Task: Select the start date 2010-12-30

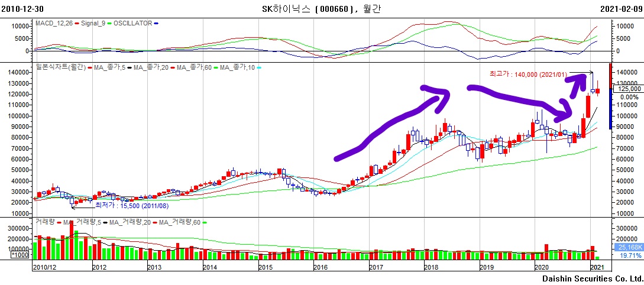Action: tap(22, 9)
